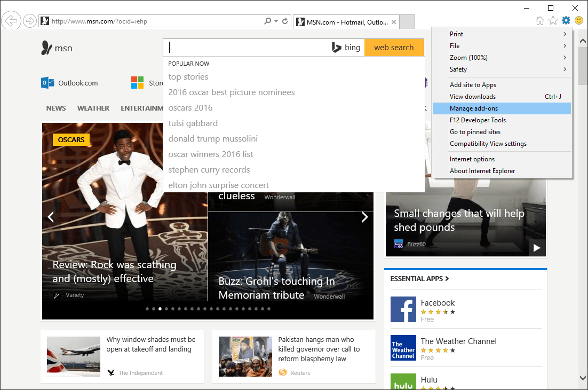Select the MSN.com - Hotmail tab
The width and height of the screenshot is (588, 390).
pos(346,22)
